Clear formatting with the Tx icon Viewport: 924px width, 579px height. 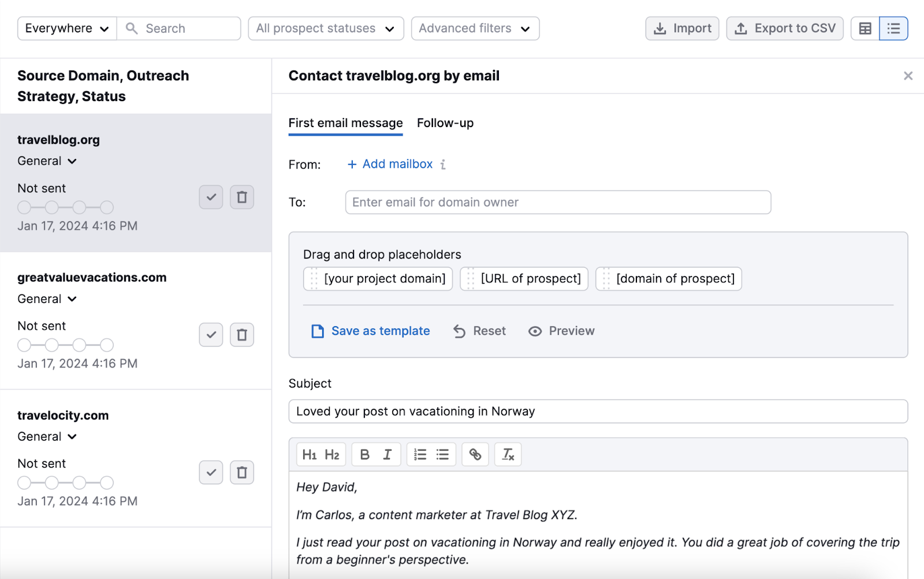click(x=508, y=454)
